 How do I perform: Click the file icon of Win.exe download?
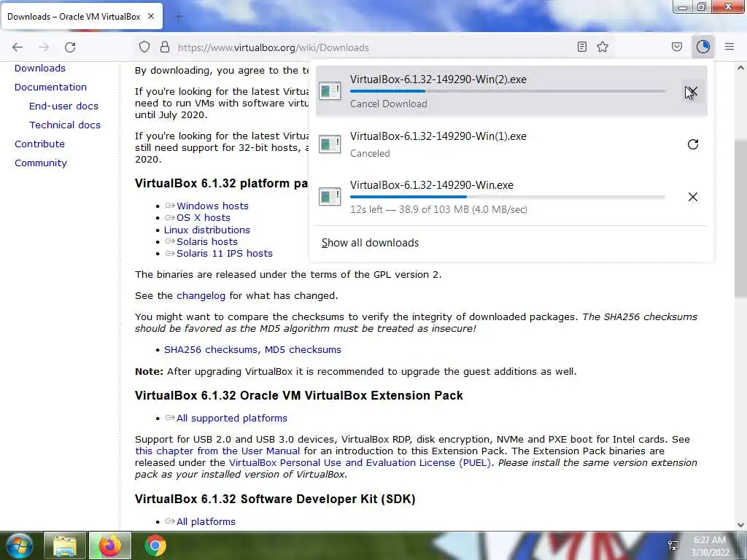330,196
